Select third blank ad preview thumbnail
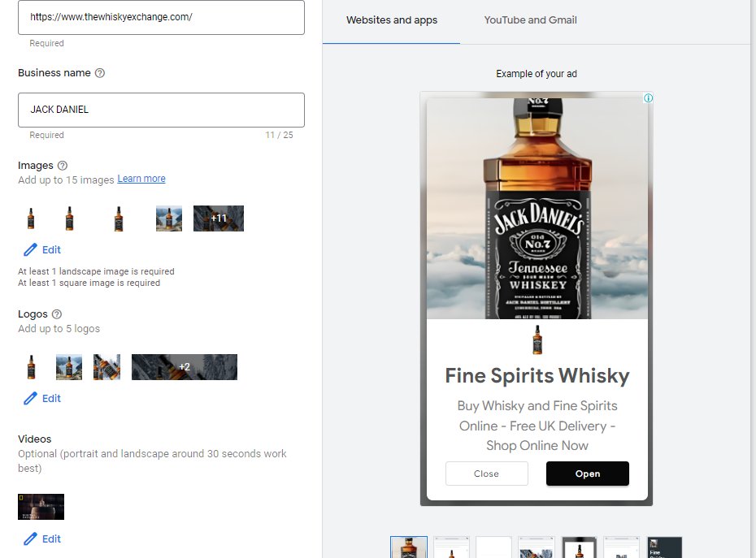 (493, 547)
